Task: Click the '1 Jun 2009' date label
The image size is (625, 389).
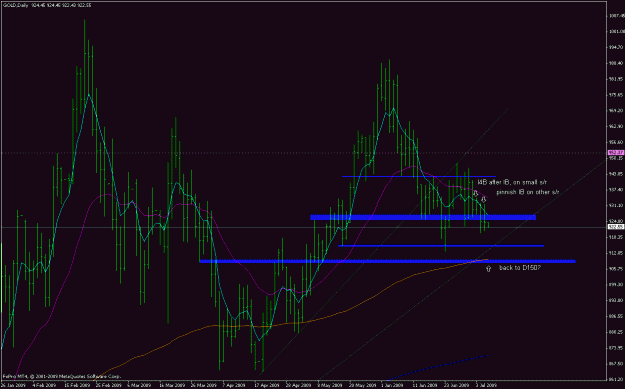Action: click(391, 385)
